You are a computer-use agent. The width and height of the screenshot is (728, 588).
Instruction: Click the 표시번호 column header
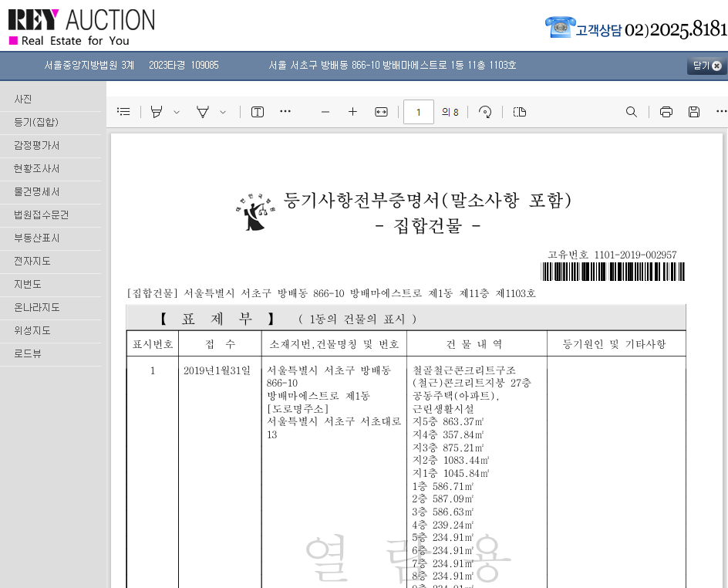pos(152,344)
